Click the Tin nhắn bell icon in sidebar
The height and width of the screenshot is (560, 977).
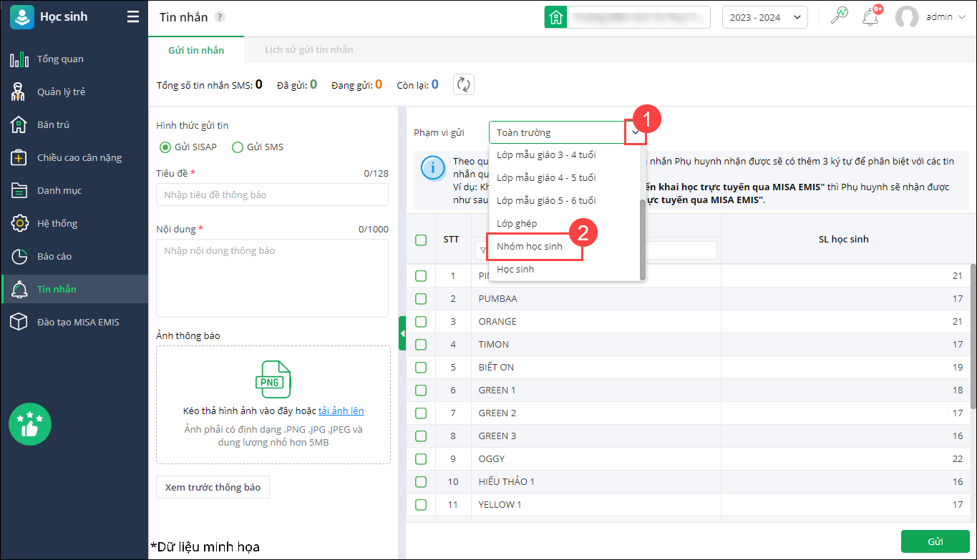tap(19, 289)
